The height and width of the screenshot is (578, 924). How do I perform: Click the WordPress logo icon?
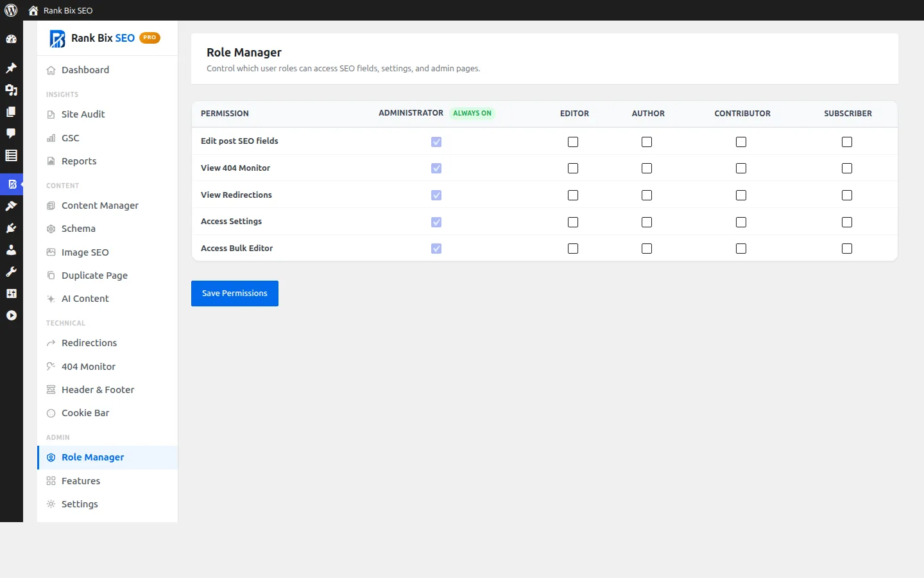point(11,10)
